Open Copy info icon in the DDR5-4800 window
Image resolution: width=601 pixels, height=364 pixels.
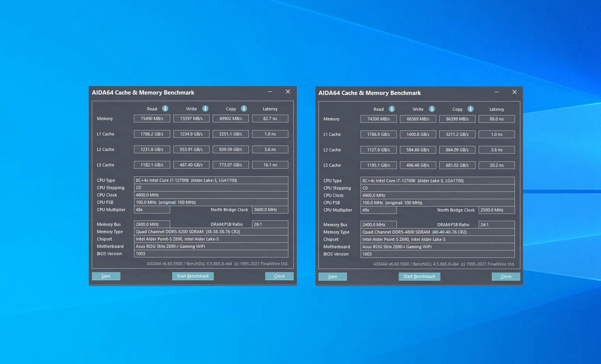coord(471,109)
